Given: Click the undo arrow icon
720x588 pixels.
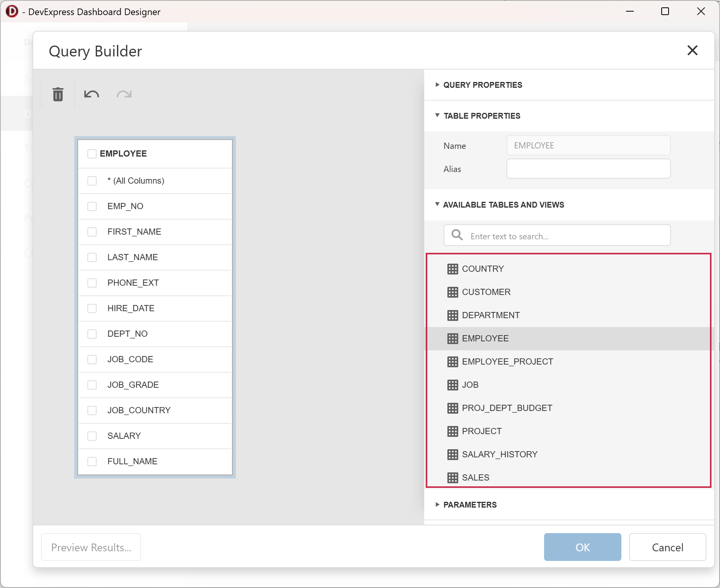Looking at the screenshot, I should [x=92, y=94].
